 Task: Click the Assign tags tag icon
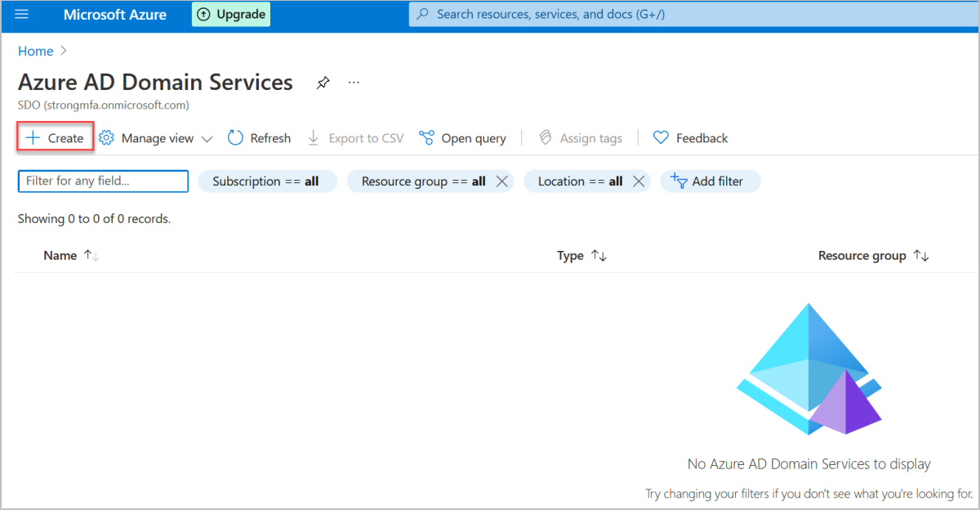(x=546, y=138)
